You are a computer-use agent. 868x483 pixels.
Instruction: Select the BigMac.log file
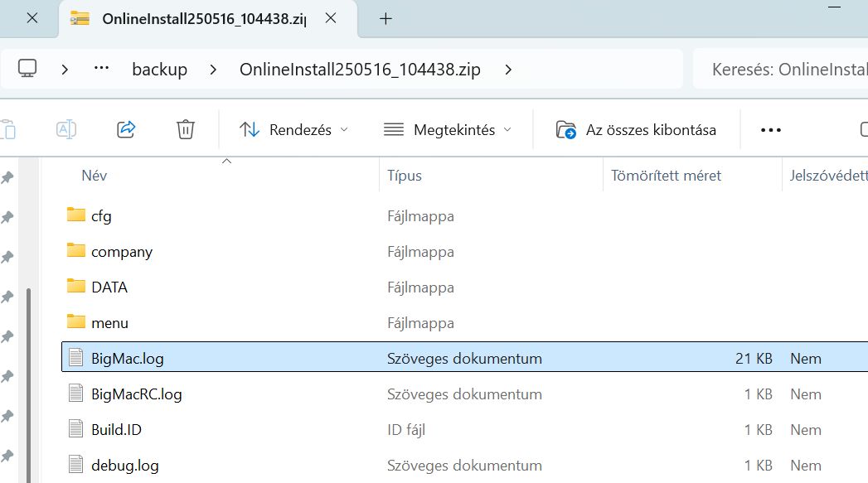click(464, 358)
